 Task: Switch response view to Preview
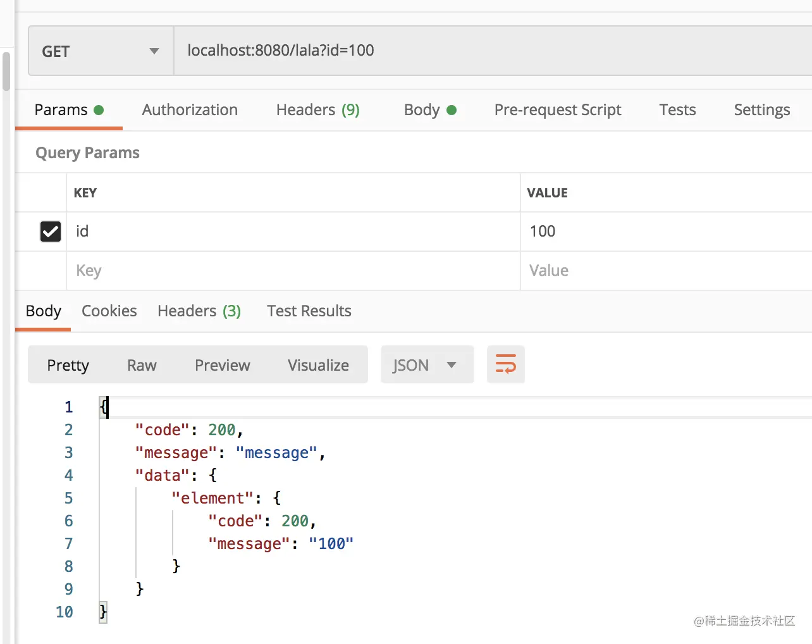(x=222, y=366)
